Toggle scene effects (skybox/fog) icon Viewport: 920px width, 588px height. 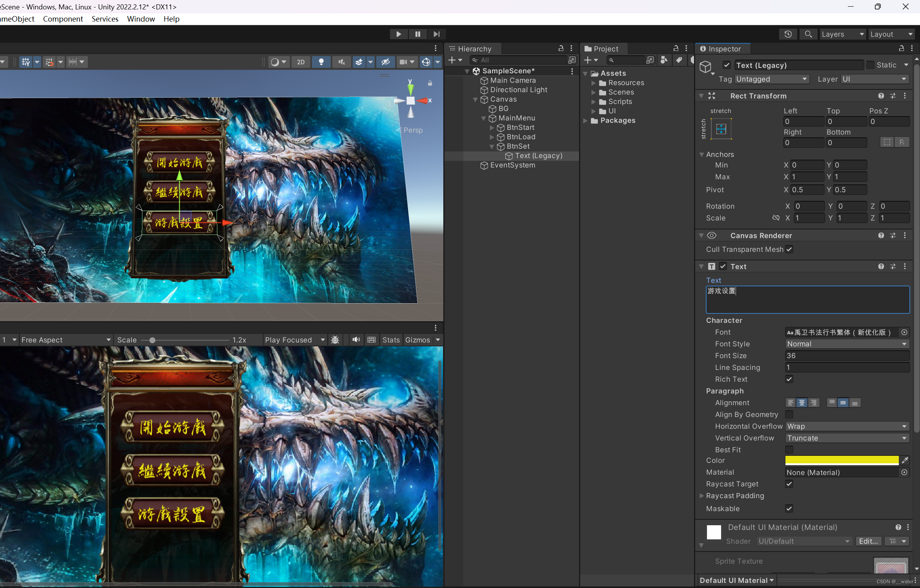[x=359, y=62]
